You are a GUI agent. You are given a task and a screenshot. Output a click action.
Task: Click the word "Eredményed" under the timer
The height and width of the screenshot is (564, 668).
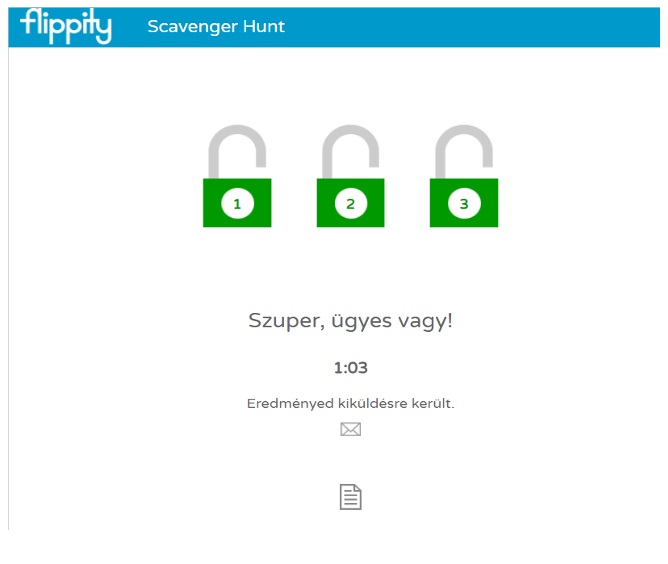(290, 403)
